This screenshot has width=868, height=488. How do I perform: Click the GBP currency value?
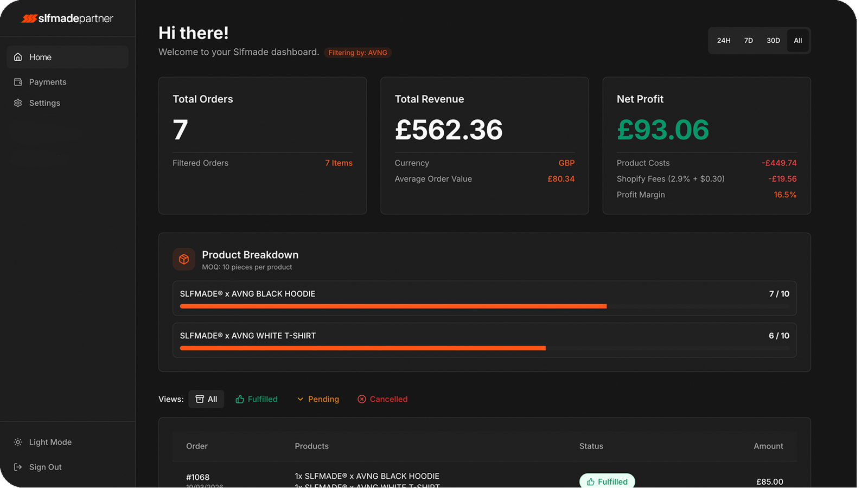pyautogui.click(x=567, y=163)
